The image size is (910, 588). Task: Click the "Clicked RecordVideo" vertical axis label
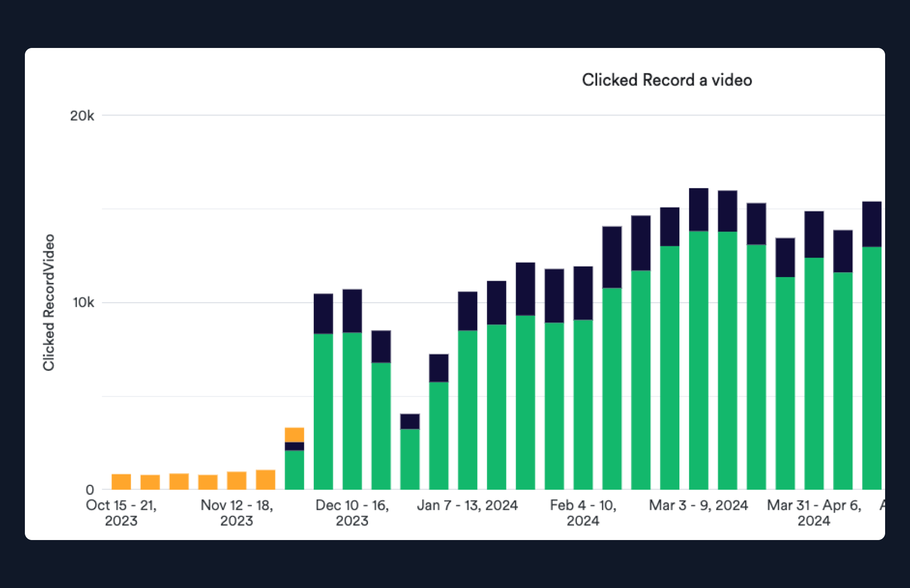pyautogui.click(x=48, y=302)
